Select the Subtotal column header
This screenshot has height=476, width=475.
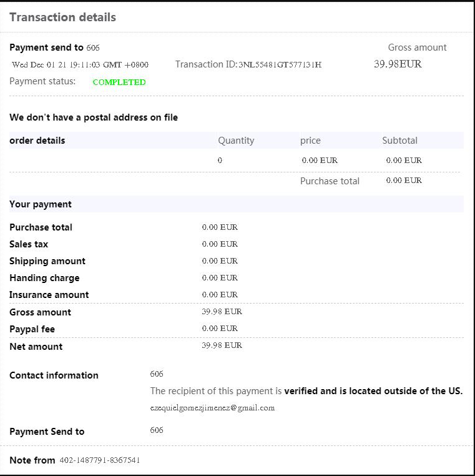coord(399,141)
